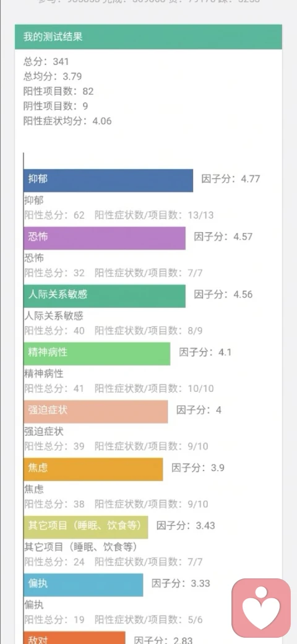Select the light green 精神病性 bar
Viewport: 297px width, 644px height.
(x=97, y=354)
